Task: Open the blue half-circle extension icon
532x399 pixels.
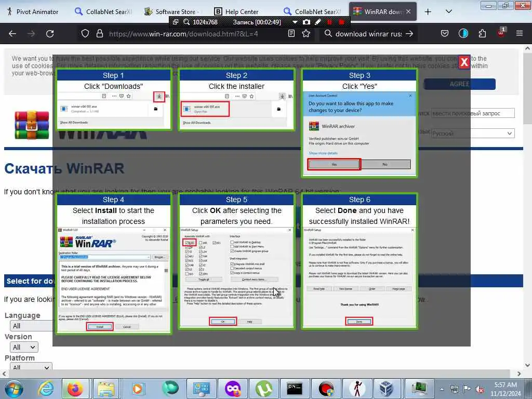Action: [463, 34]
